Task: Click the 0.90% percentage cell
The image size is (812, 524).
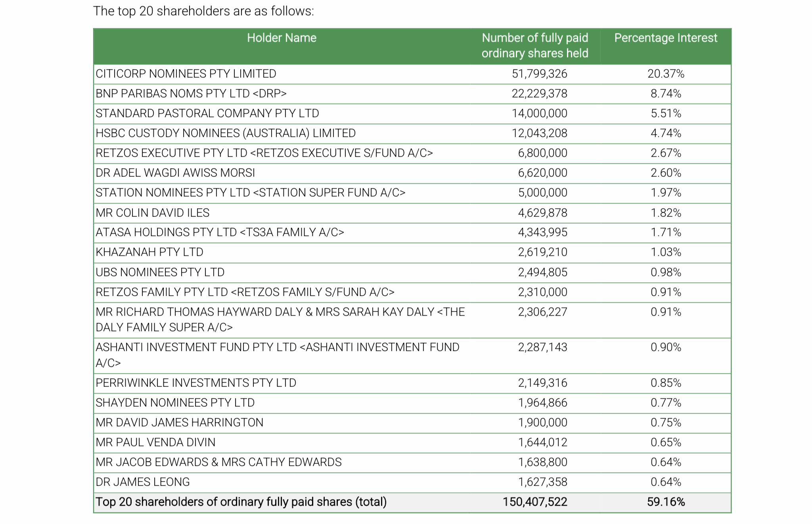Action: click(x=666, y=347)
